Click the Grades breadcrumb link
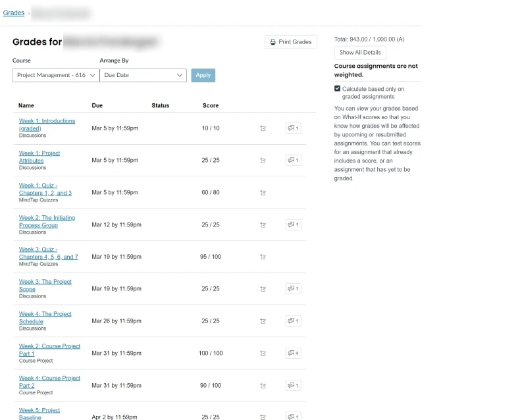This screenshot has height=420, width=522. tap(14, 13)
